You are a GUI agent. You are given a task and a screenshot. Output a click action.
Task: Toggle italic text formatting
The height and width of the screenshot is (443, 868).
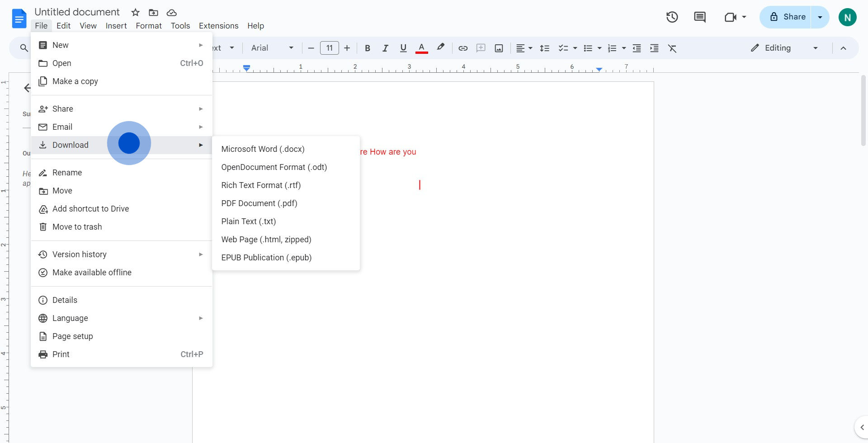tap(385, 48)
